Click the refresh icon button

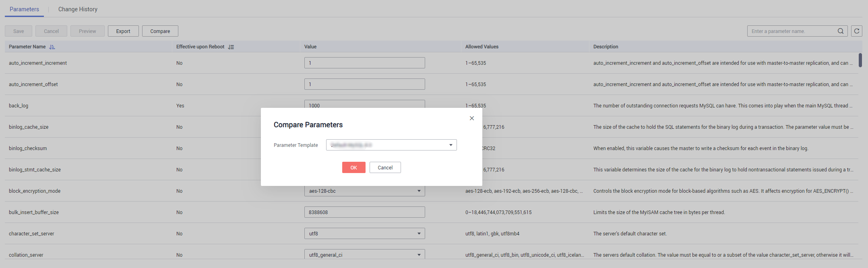pyautogui.click(x=857, y=31)
